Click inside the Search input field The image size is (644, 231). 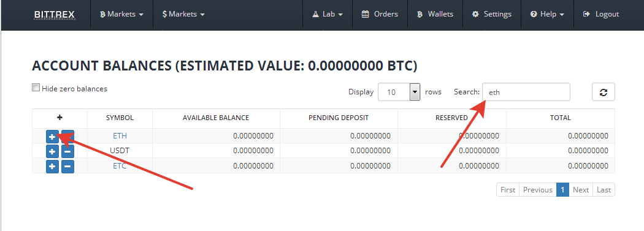coord(526,92)
